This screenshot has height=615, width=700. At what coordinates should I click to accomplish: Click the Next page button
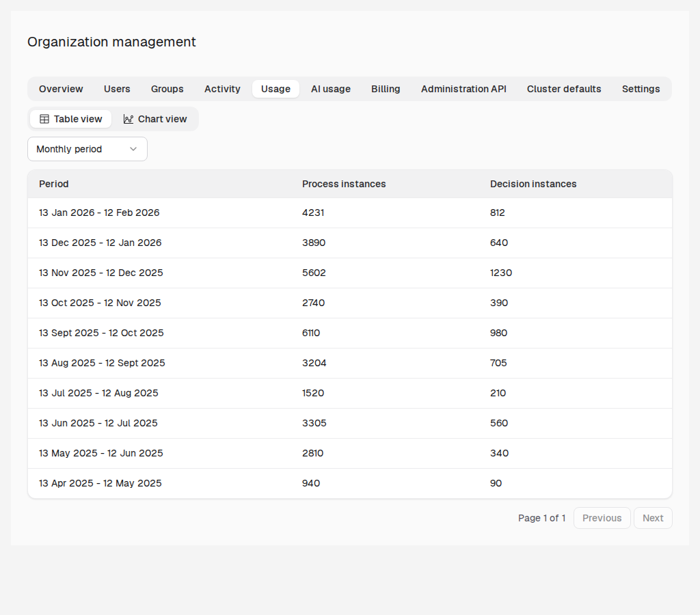coord(653,518)
